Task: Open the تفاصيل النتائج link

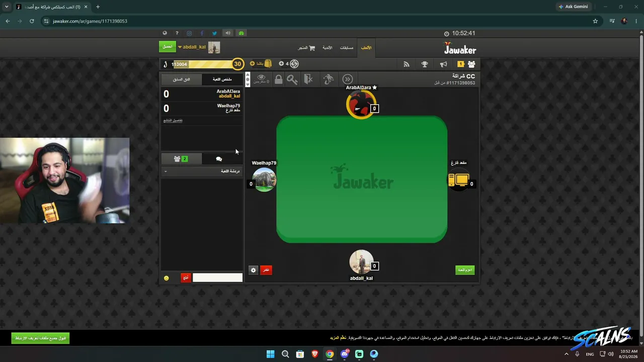Action: (173, 120)
